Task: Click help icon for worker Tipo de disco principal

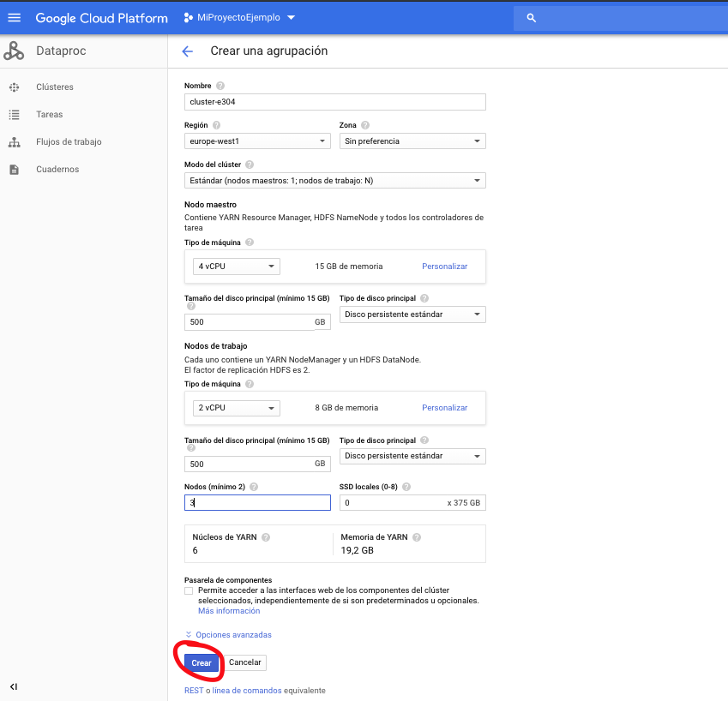Action: [x=424, y=440]
